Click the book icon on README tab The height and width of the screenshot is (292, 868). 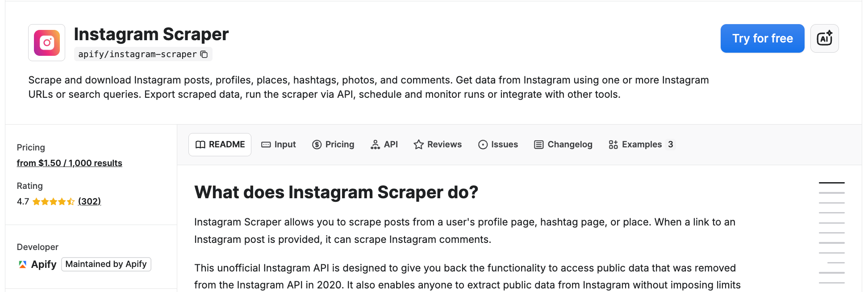(x=200, y=144)
